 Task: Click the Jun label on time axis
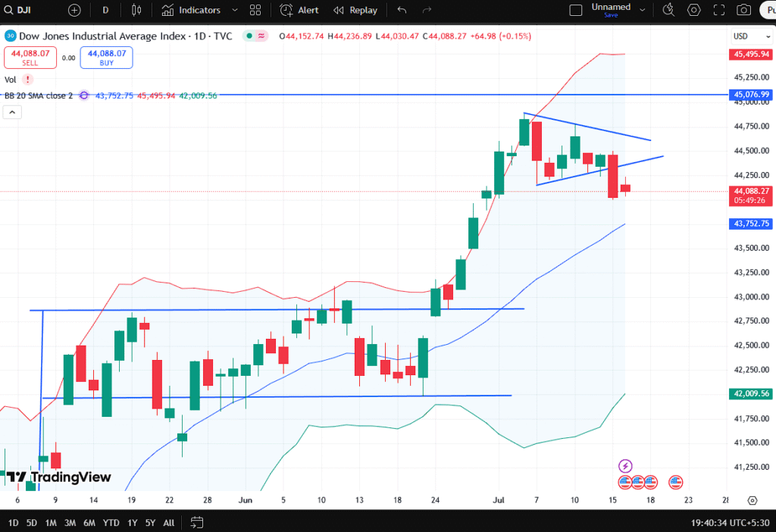click(x=245, y=500)
